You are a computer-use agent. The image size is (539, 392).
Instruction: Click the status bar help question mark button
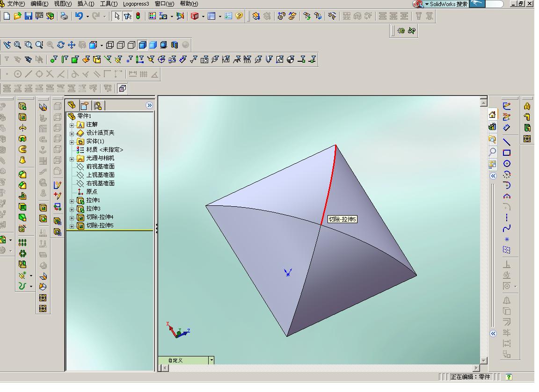(x=509, y=377)
